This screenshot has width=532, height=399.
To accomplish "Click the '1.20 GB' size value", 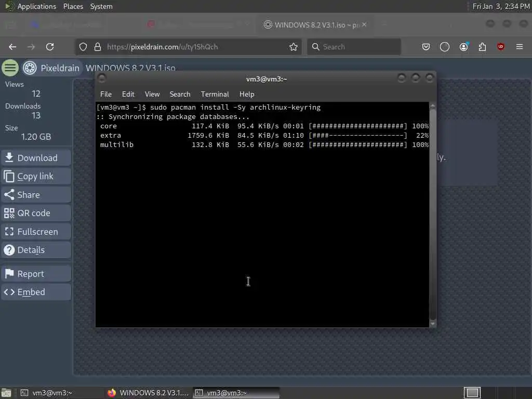I will [x=36, y=137].
